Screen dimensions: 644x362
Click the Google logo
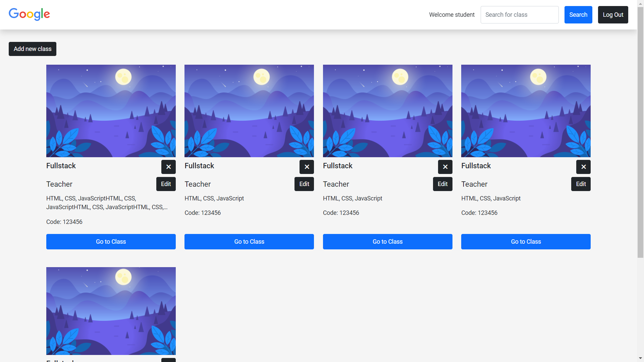29,14
